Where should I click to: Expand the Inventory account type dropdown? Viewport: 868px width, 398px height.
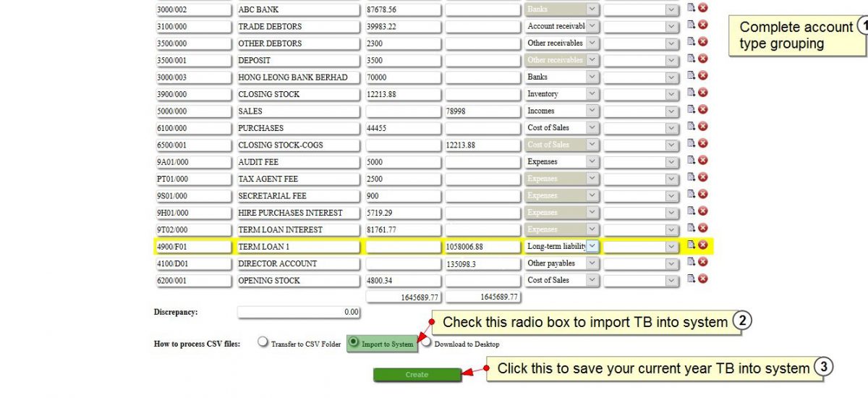(x=592, y=93)
